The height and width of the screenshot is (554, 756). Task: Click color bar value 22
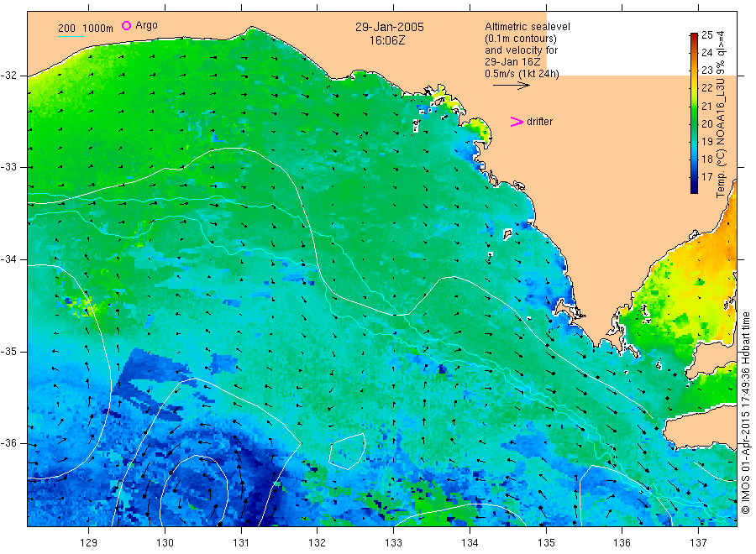click(706, 87)
